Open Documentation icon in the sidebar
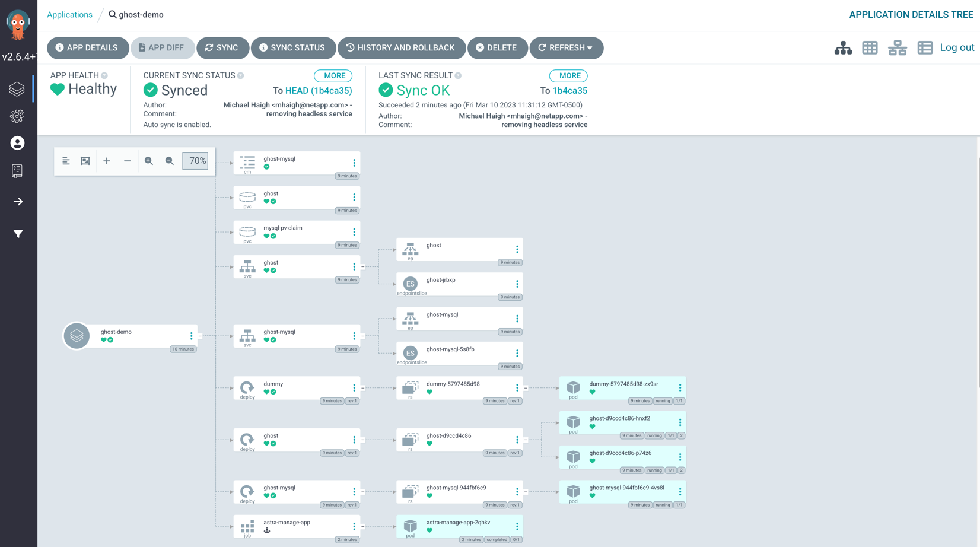Screen dimensions: 980x547 coord(17,171)
